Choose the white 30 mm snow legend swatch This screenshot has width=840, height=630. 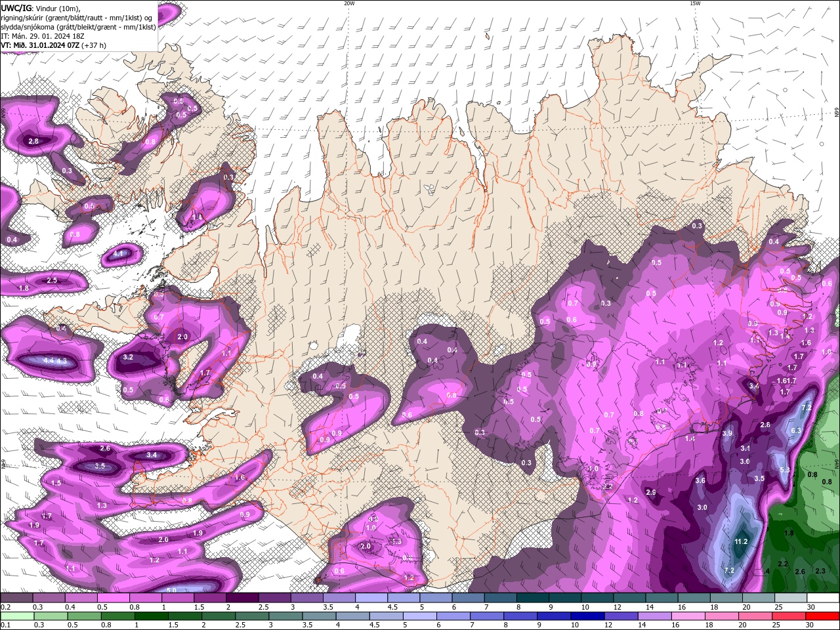click(824, 598)
